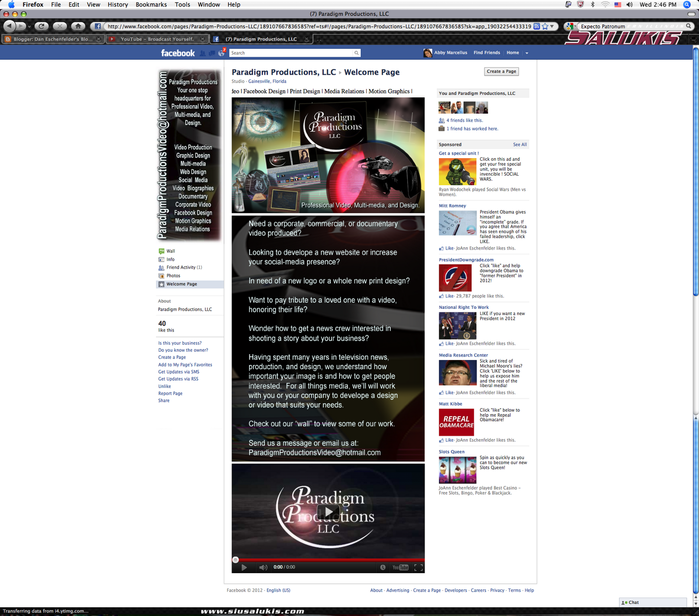Open Facebook notifications globe with badge

221,53
